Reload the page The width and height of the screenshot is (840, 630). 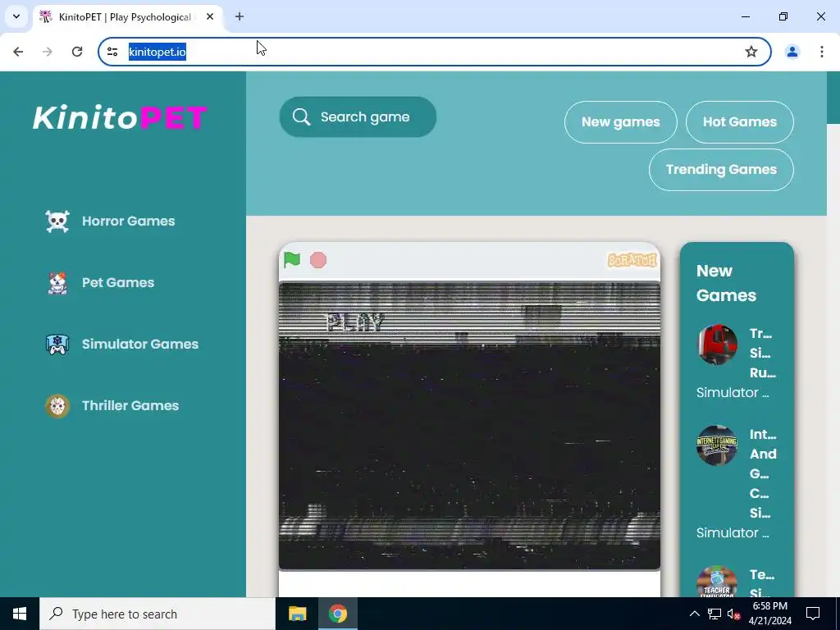77,52
